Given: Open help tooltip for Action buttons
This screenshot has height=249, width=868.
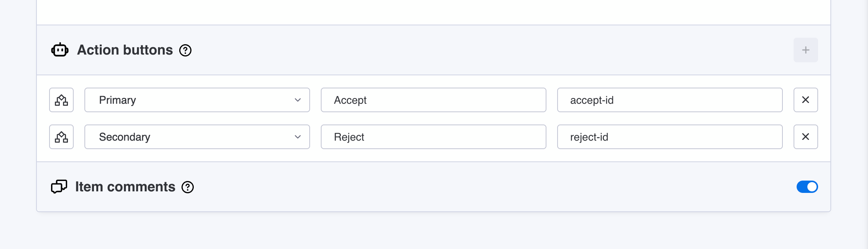Looking at the screenshot, I should point(185,50).
